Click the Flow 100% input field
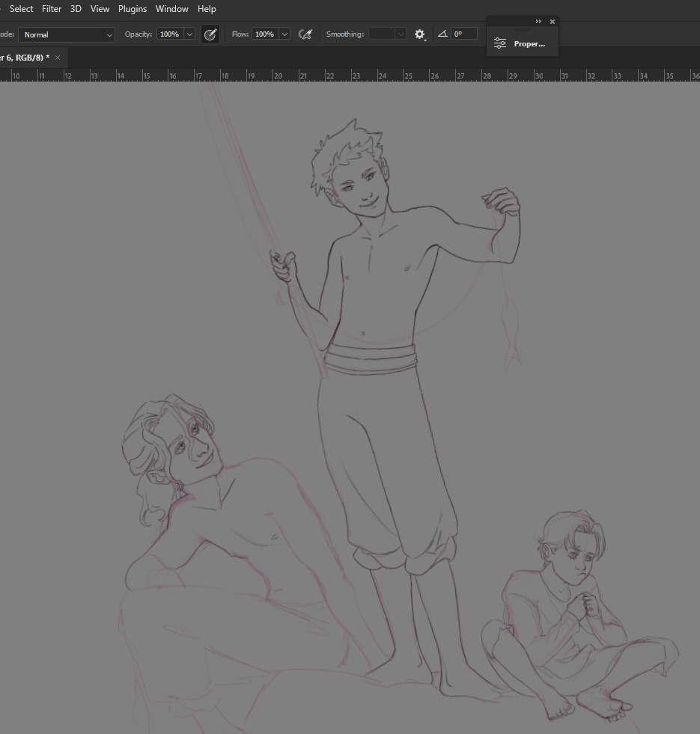700x734 pixels. point(264,34)
